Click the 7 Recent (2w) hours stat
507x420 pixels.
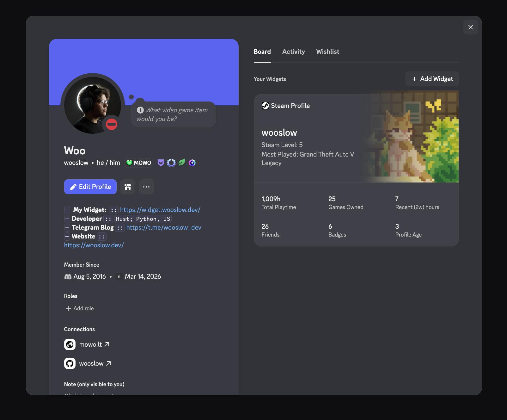pos(417,203)
